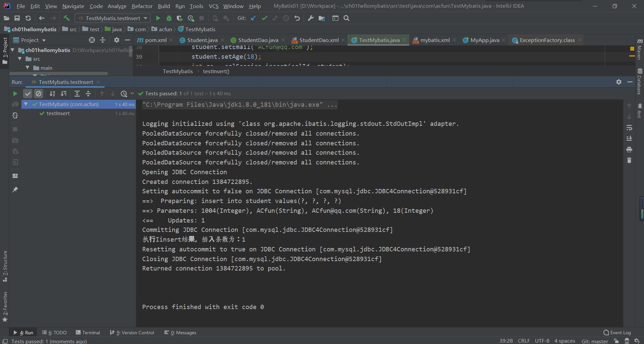Toggle the Favorites tool window
644x344 pixels.
pyautogui.click(x=5, y=306)
